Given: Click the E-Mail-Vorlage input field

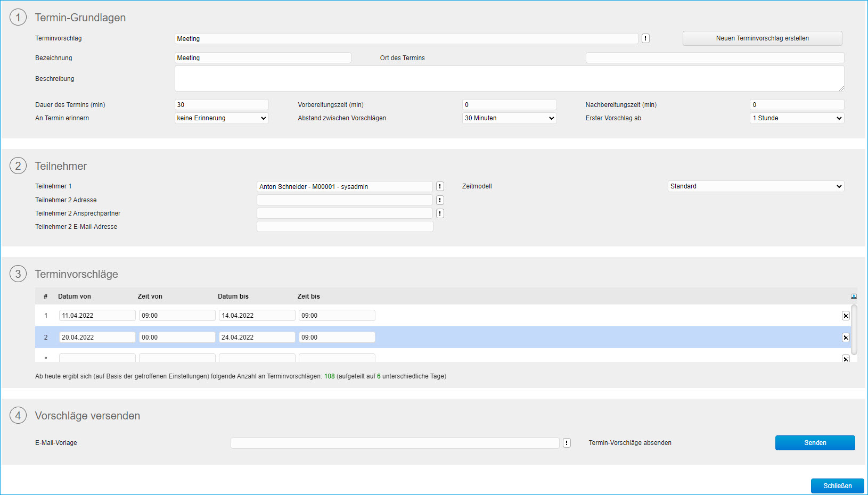Looking at the screenshot, I should coord(395,443).
